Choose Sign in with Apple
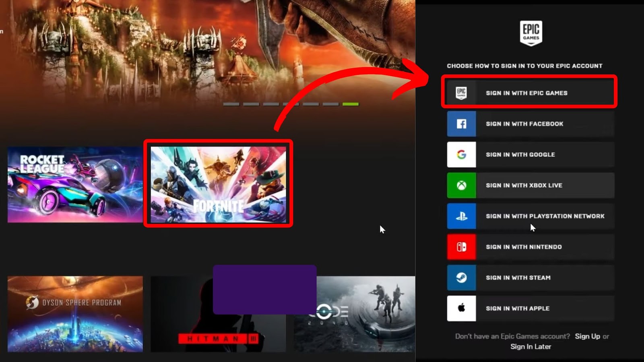Screen dimensions: 644x362 530,309
